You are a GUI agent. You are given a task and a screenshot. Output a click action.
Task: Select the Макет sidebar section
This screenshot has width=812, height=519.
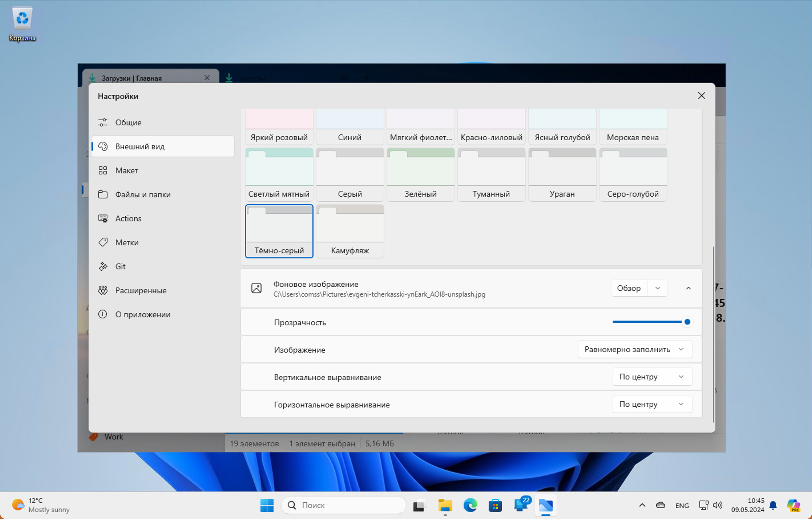click(x=126, y=170)
